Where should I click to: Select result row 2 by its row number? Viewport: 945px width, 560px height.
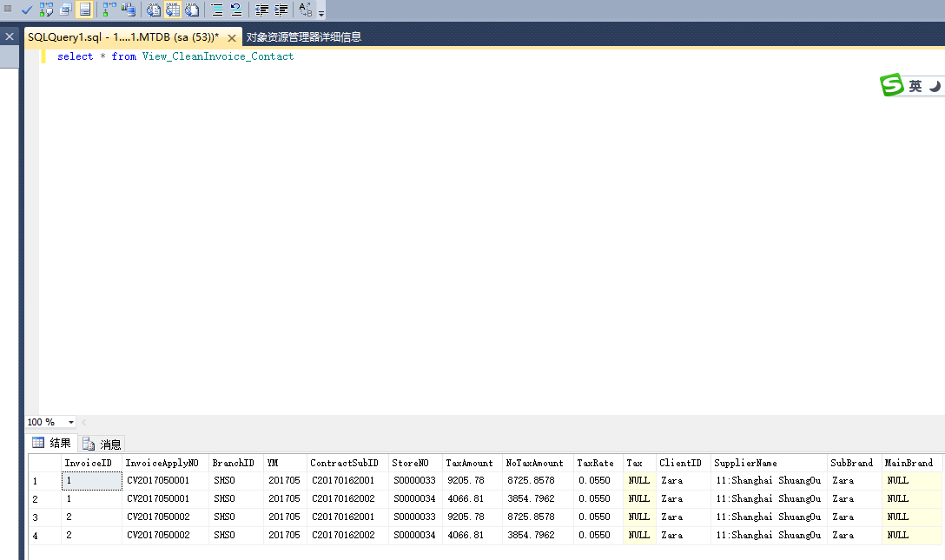click(45, 499)
